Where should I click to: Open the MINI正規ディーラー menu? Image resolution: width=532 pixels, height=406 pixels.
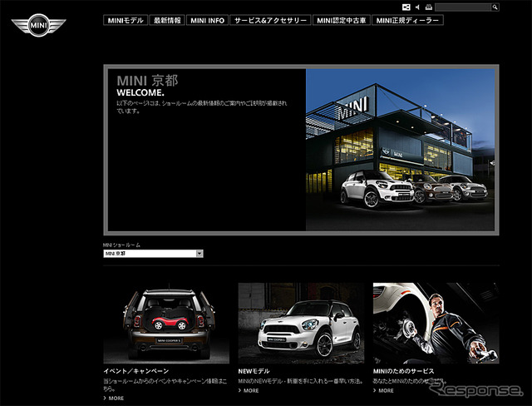(407, 20)
